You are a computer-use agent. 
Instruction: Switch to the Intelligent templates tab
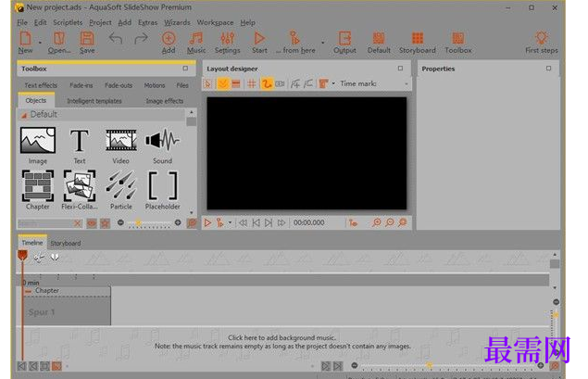point(94,101)
